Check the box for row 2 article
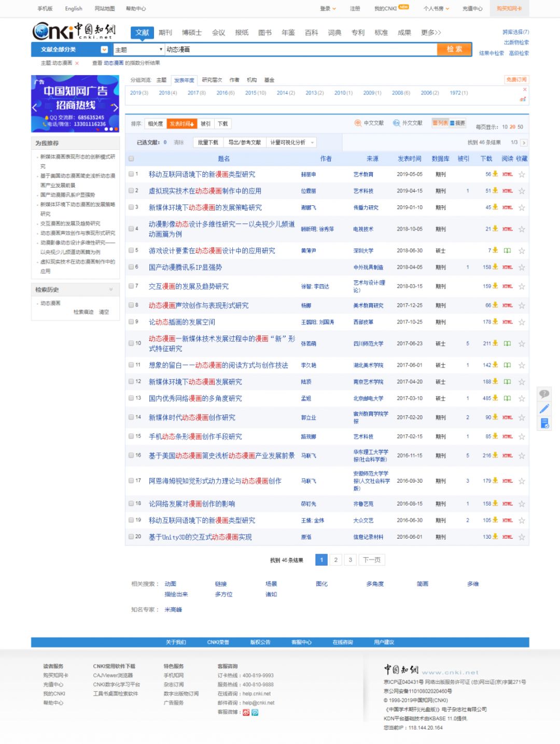Viewport: 560px width, 744px height. coord(131,191)
